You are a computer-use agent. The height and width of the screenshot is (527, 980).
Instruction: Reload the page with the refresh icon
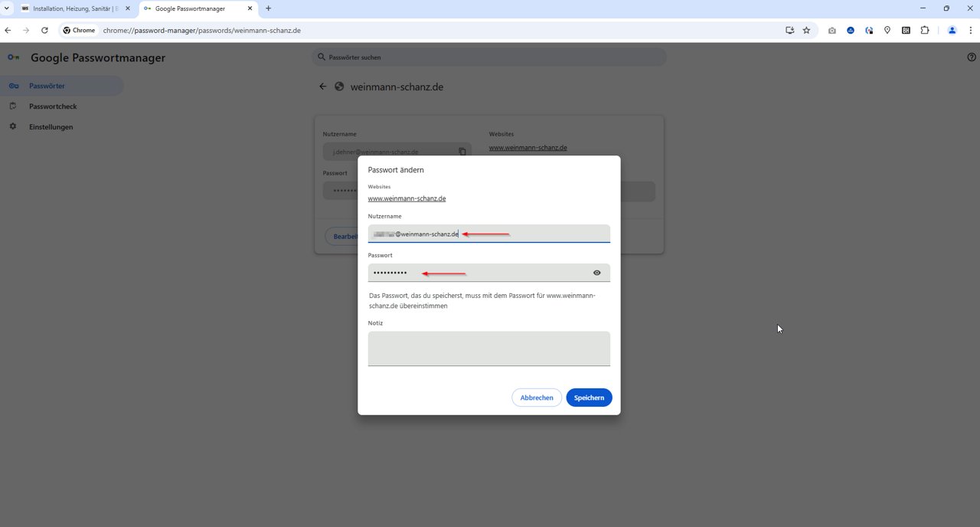[44, 31]
